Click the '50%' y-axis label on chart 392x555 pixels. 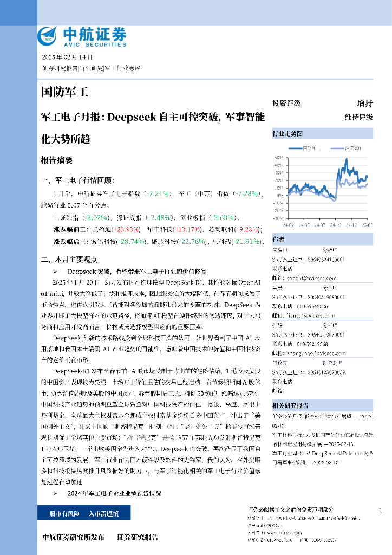pyautogui.click(x=278, y=158)
